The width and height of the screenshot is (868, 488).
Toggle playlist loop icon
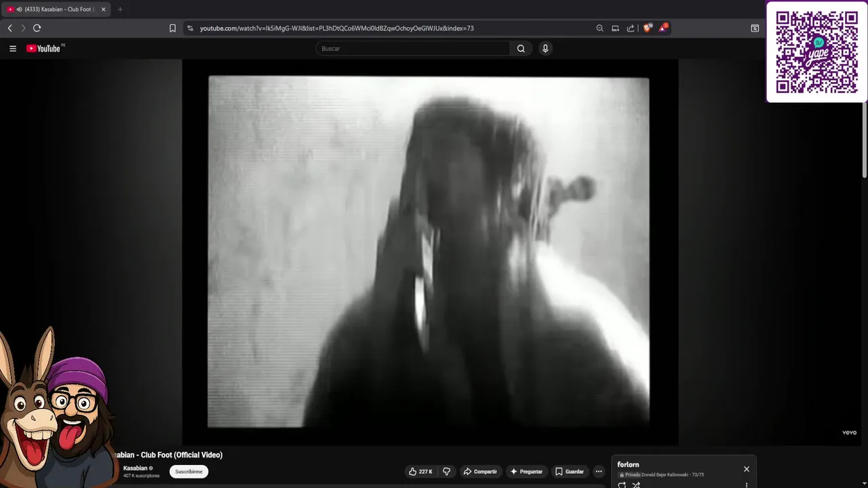click(x=622, y=485)
